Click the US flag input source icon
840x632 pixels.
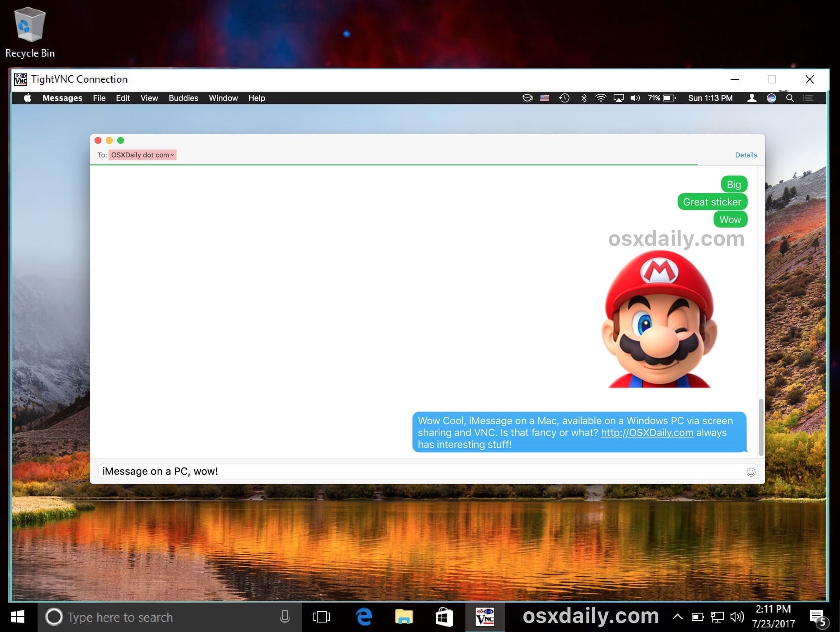tap(545, 98)
